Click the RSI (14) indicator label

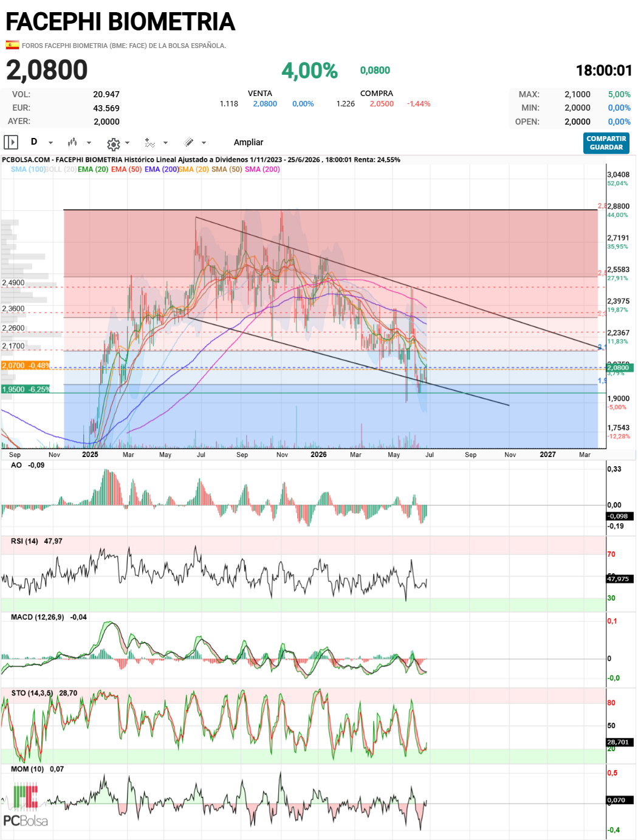(36, 541)
